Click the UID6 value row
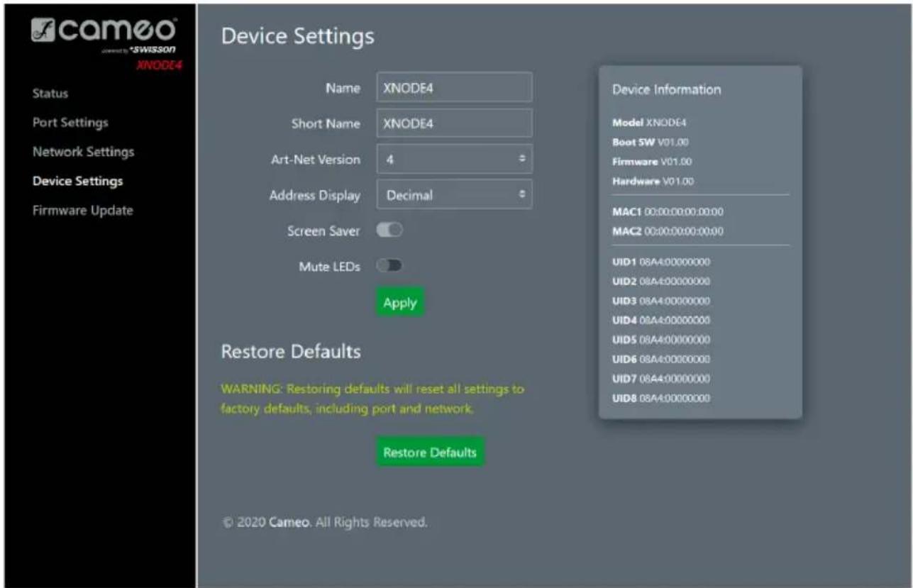Screen dimensions: 913x588 pyautogui.click(x=661, y=359)
